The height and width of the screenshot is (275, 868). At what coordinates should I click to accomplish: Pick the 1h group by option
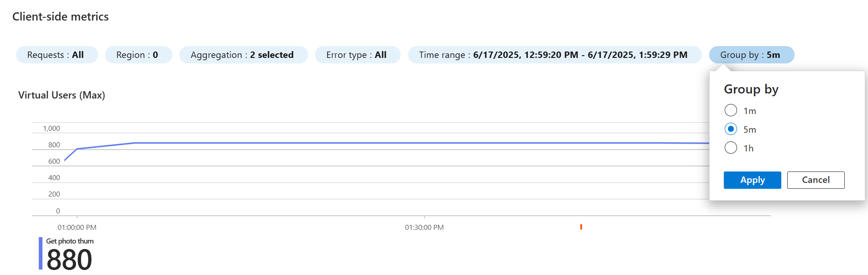[731, 148]
